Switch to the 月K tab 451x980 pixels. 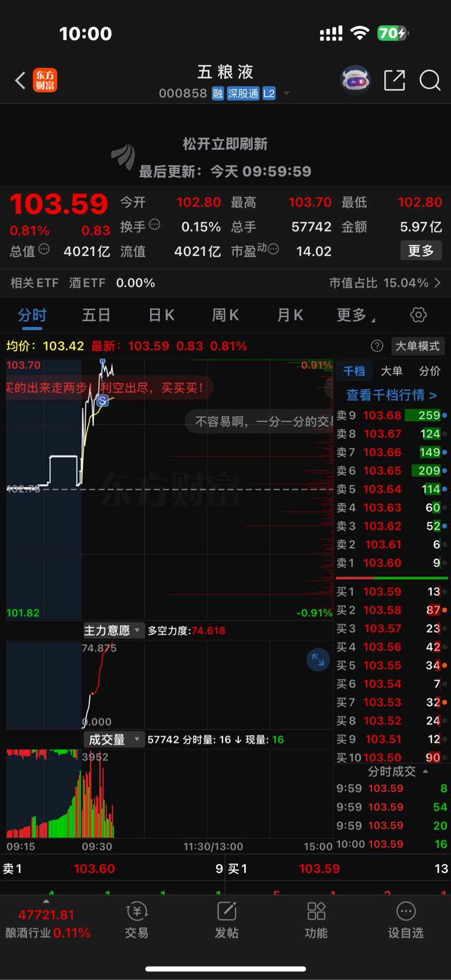[x=290, y=315]
